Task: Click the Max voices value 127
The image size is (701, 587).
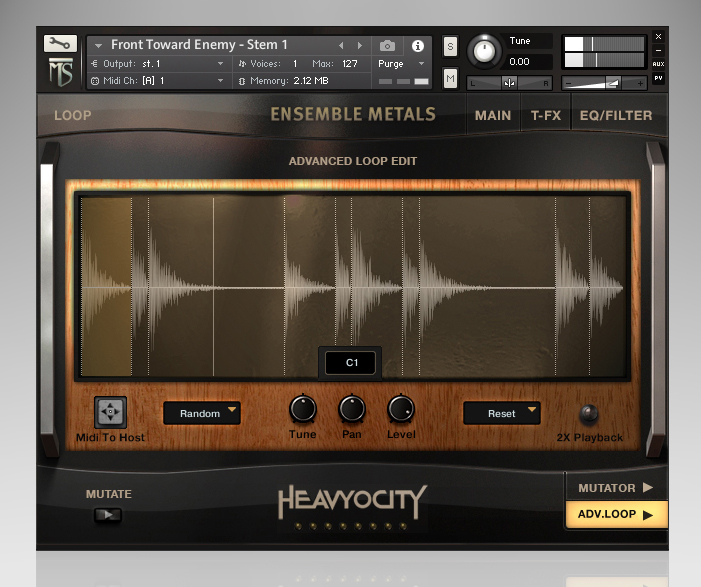Action: point(350,64)
